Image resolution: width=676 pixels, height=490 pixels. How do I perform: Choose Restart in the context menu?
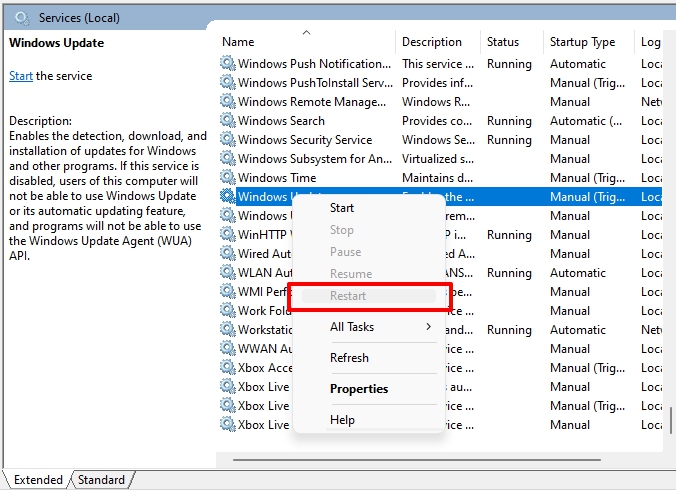[x=369, y=296]
